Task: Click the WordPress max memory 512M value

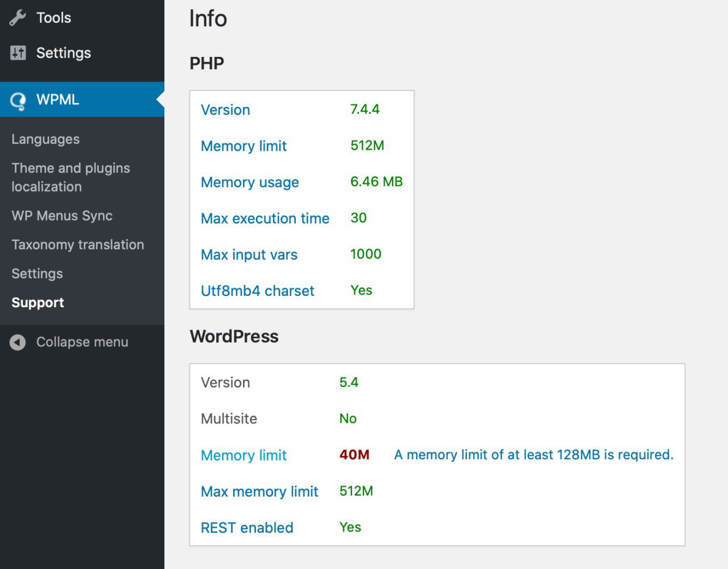Action: (x=356, y=491)
